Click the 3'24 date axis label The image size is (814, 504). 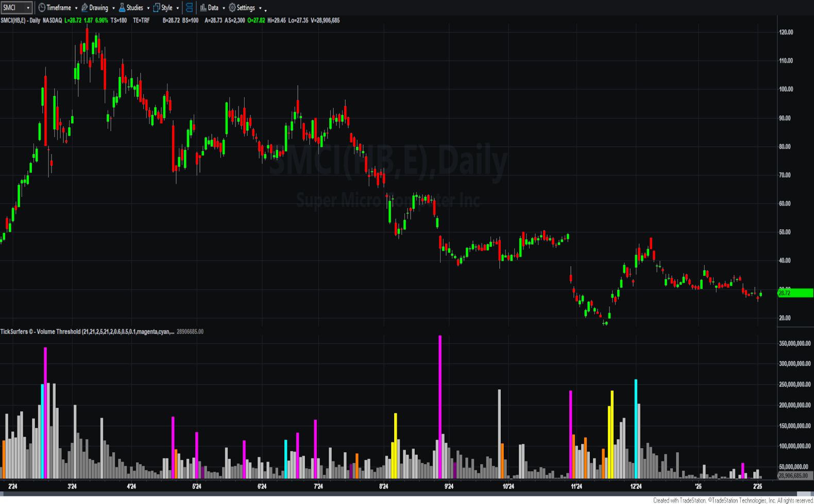[72, 486]
